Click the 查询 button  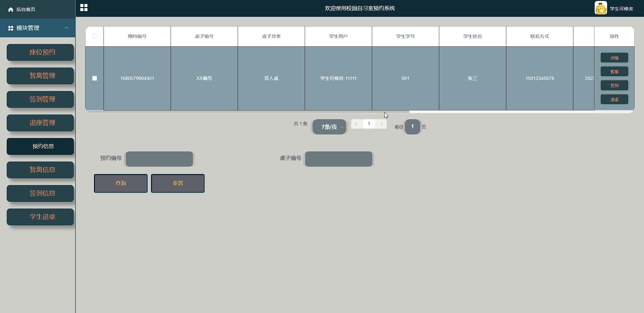point(121,183)
